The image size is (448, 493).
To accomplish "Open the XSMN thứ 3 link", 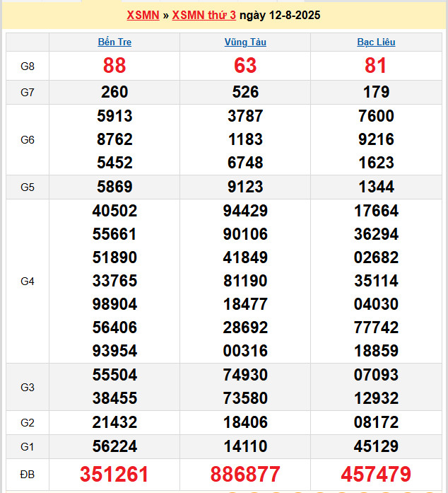I will [204, 15].
